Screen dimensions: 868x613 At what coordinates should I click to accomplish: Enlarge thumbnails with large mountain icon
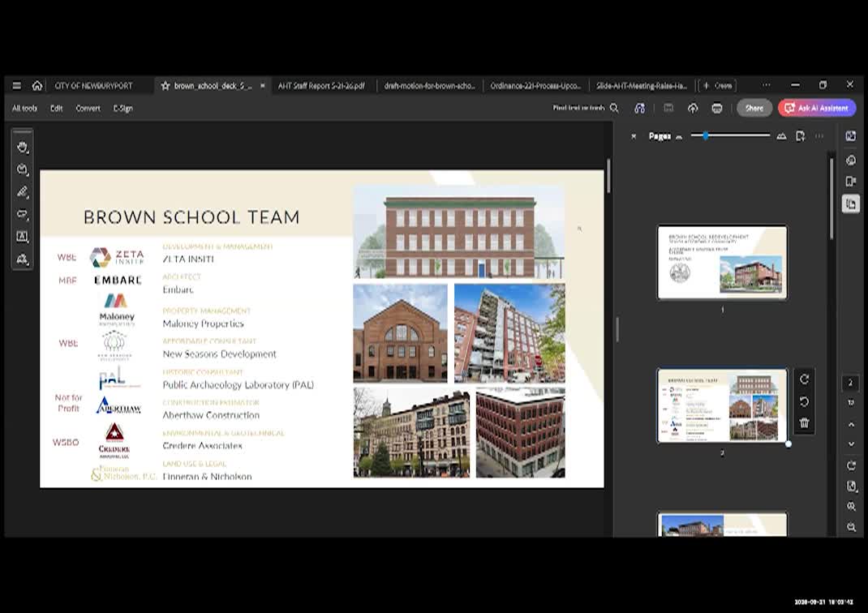point(781,136)
